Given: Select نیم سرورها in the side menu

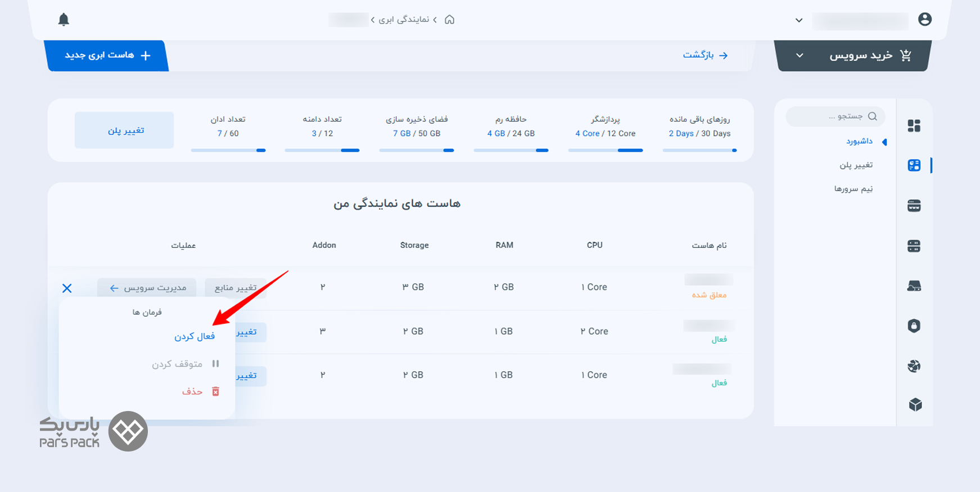Looking at the screenshot, I should click(853, 189).
